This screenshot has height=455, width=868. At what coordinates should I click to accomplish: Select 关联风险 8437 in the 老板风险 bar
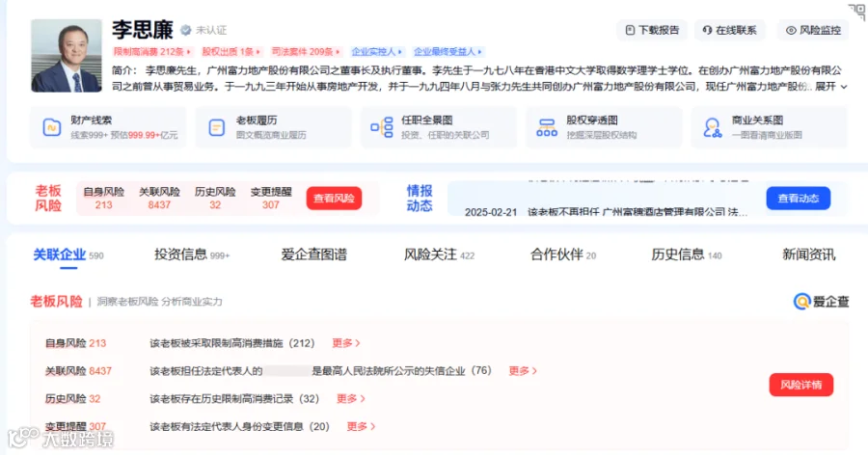pos(159,199)
